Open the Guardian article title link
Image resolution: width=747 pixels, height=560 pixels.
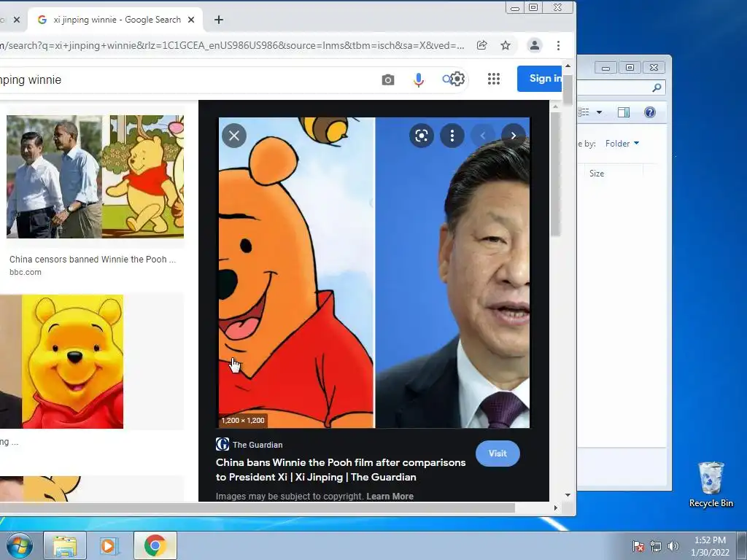[341, 470]
